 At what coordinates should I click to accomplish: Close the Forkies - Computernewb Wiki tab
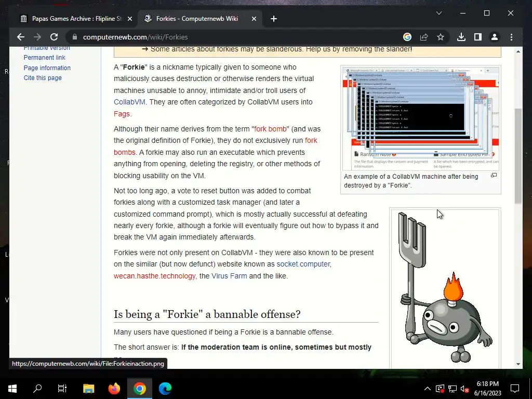pos(254,19)
